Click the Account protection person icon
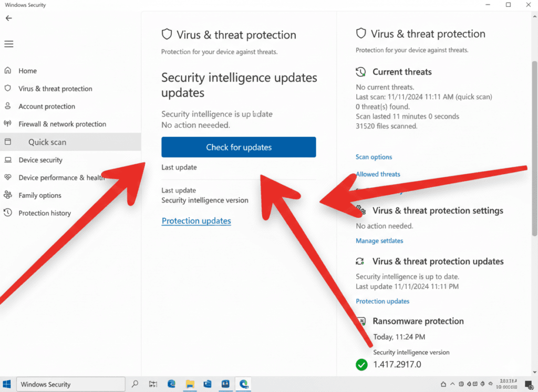Screen dimensions: 538x392 tap(8, 106)
